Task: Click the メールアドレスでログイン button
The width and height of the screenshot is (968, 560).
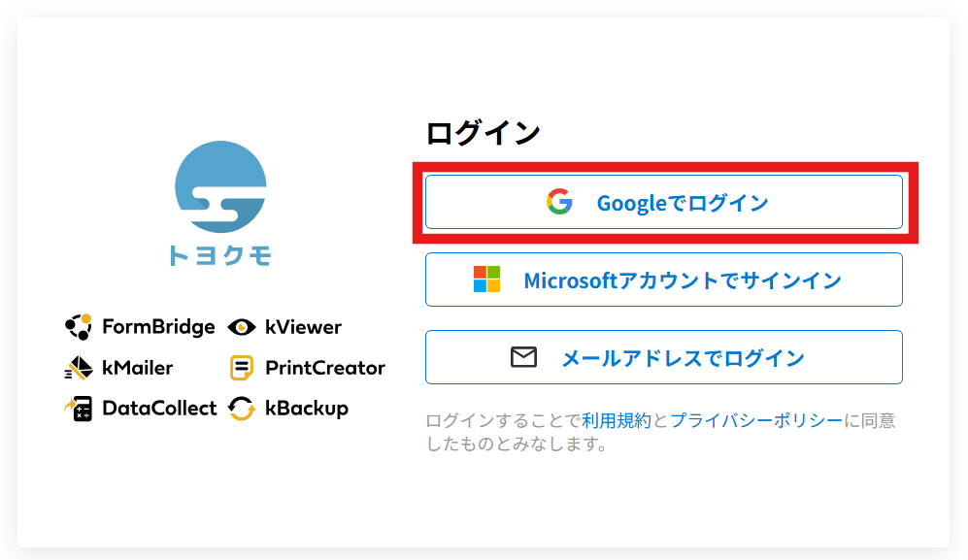Action: tap(664, 356)
